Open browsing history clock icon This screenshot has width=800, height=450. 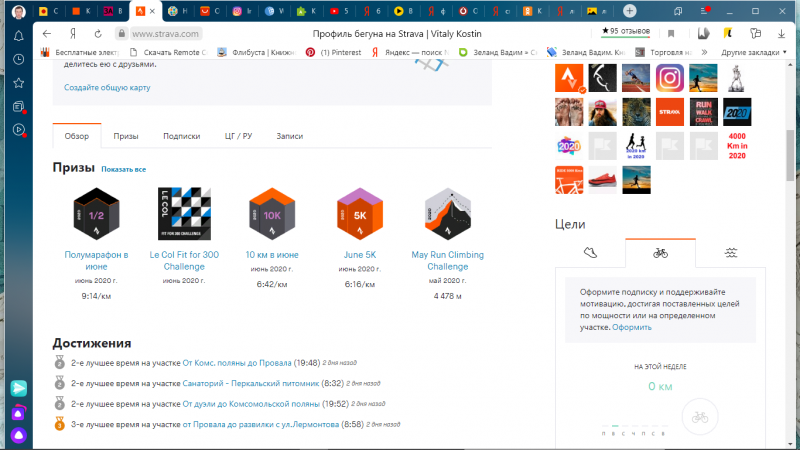(18, 59)
